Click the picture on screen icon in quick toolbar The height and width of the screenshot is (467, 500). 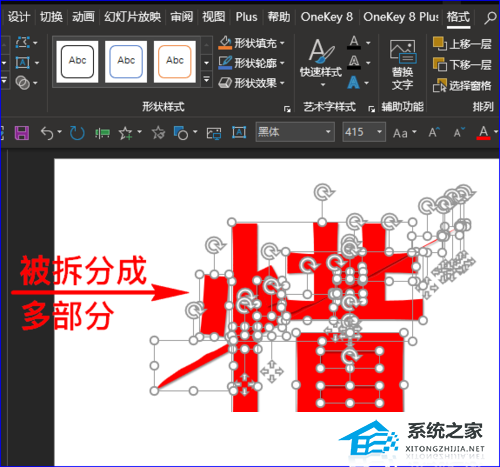click(x=214, y=133)
